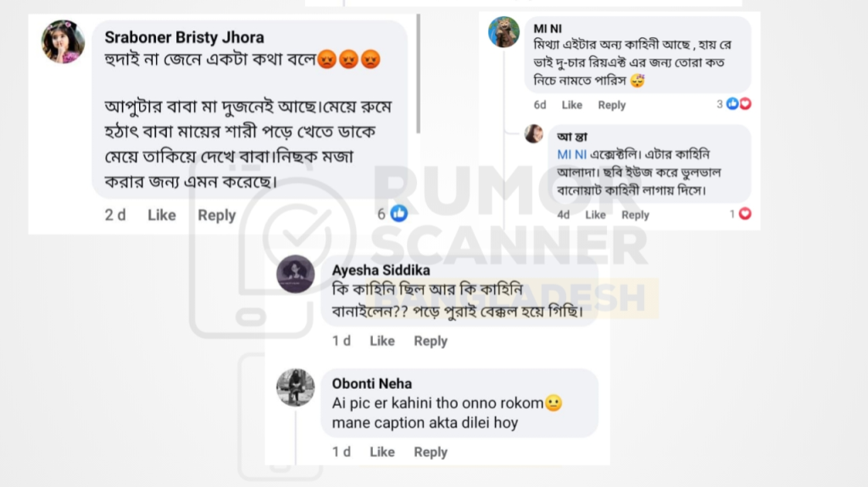Click the blue like reaction icon showing 6
Viewport: 868px width, 487px height.
click(398, 213)
